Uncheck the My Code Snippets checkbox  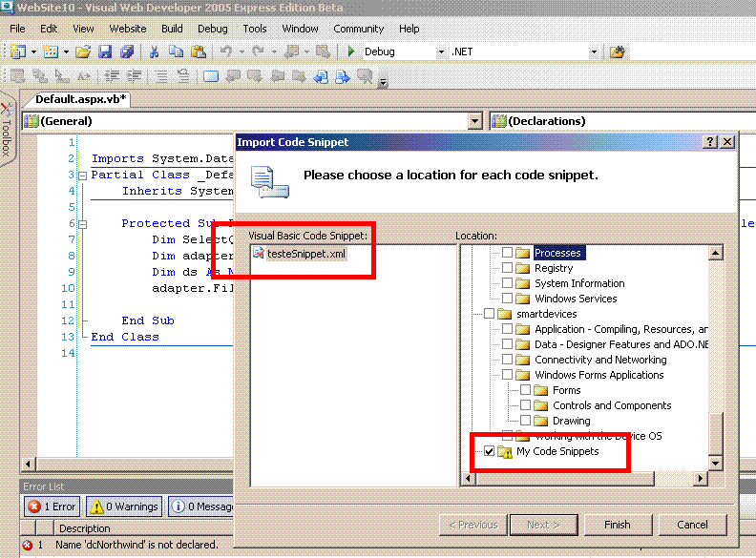click(490, 451)
